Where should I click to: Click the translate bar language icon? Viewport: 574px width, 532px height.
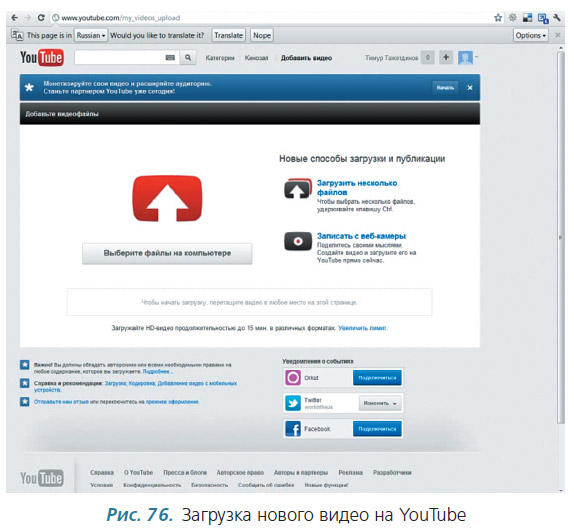click(x=17, y=35)
